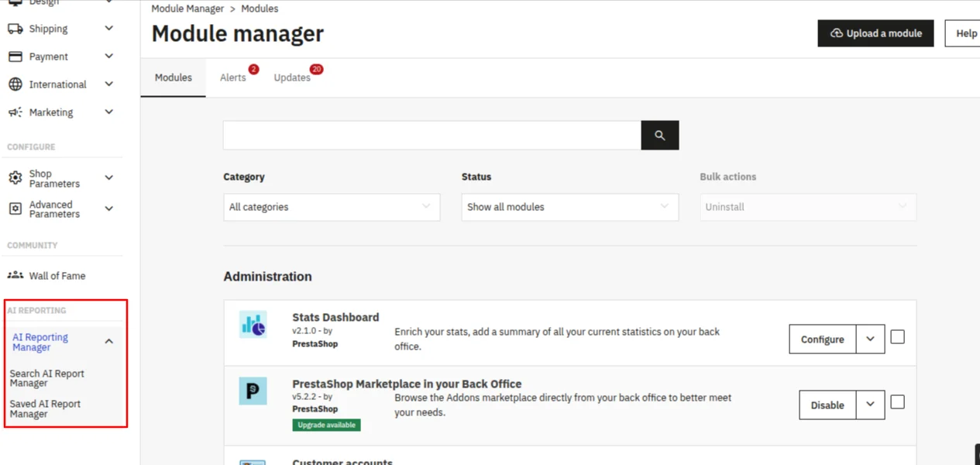Expand the Shipping menu chevron
980x465 pixels.
[109, 29]
